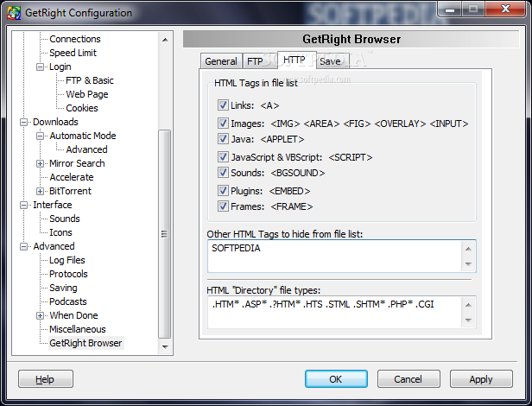Select Icons tree item
This screenshot has width=532, height=406.
(60, 232)
